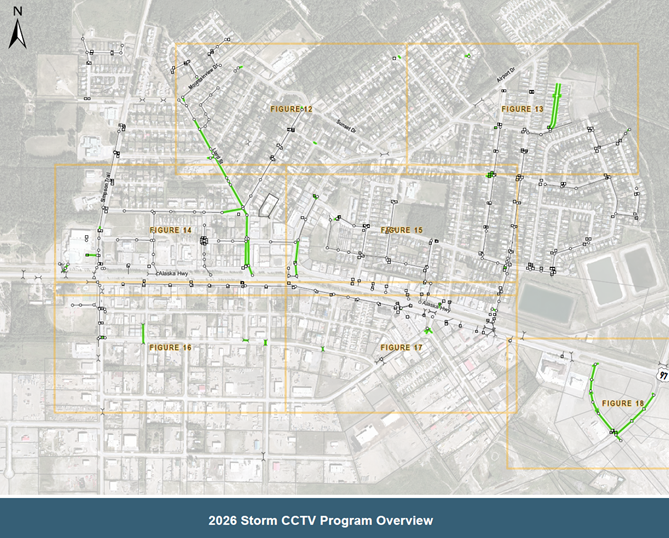Select the FIGURE 15 map label

pos(401,230)
